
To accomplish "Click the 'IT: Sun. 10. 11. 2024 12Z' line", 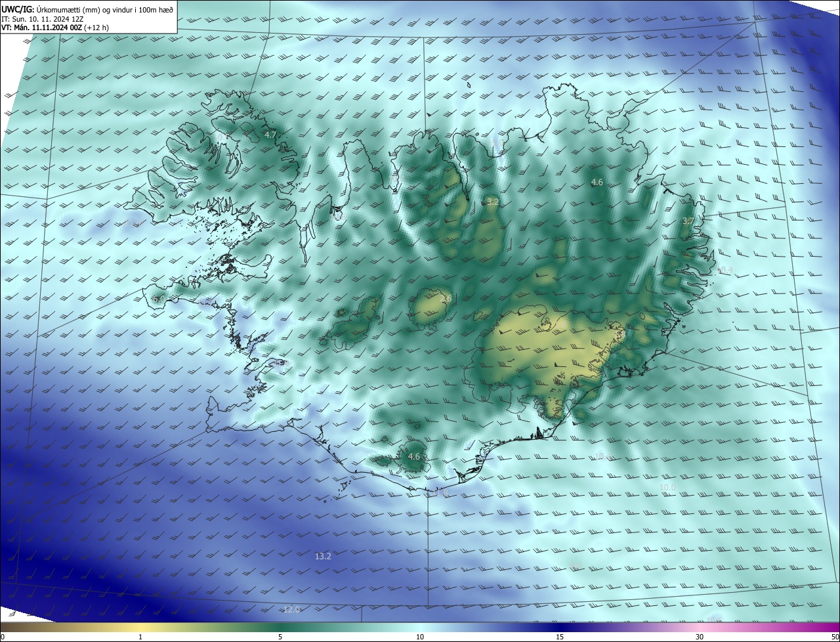I will [42, 19].
